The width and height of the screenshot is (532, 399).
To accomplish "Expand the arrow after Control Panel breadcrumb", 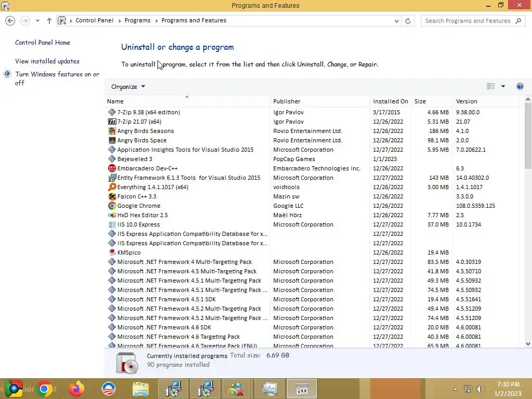I will pyautogui.click(x=120, y=21).
